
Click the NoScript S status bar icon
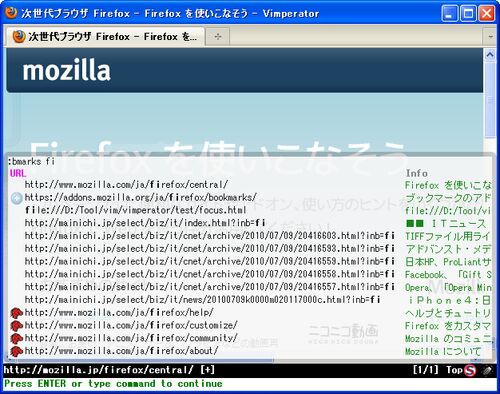pos(470,370)
